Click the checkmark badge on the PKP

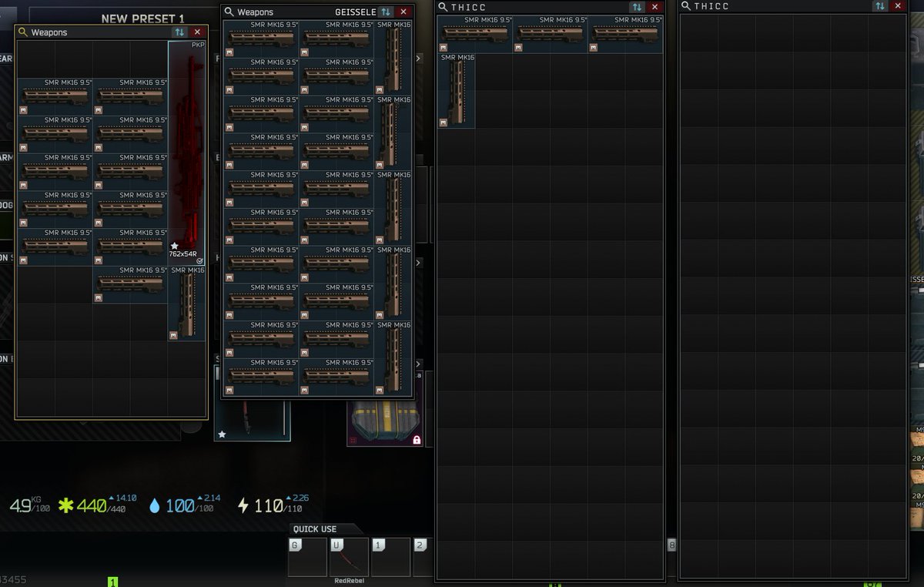click(199, 260)
